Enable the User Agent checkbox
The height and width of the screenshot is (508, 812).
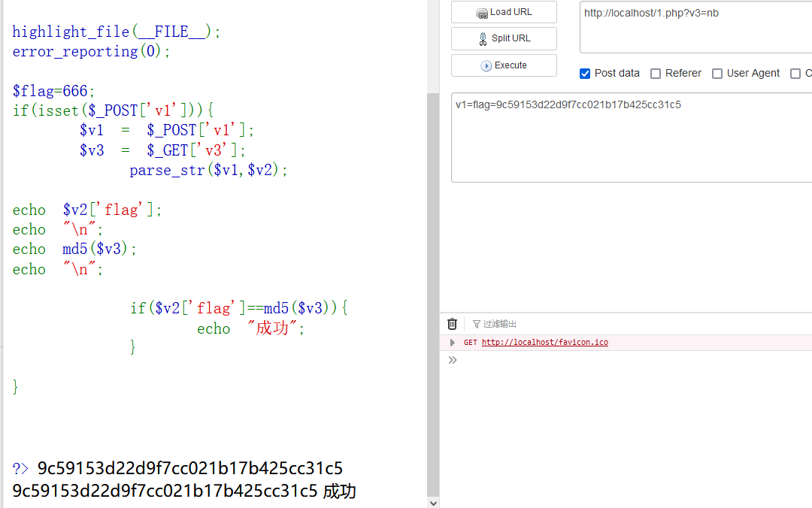(x=717, y=74)
